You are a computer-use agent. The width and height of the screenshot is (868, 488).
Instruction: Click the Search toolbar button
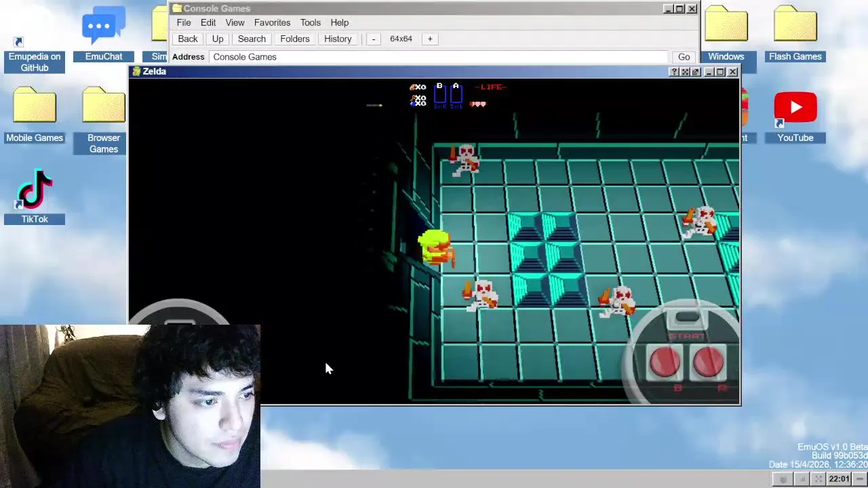252,39
